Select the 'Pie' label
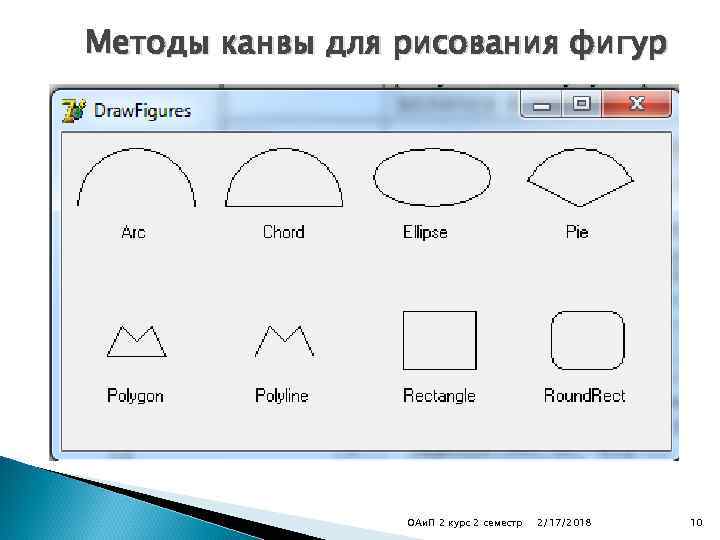 (577, 232)
